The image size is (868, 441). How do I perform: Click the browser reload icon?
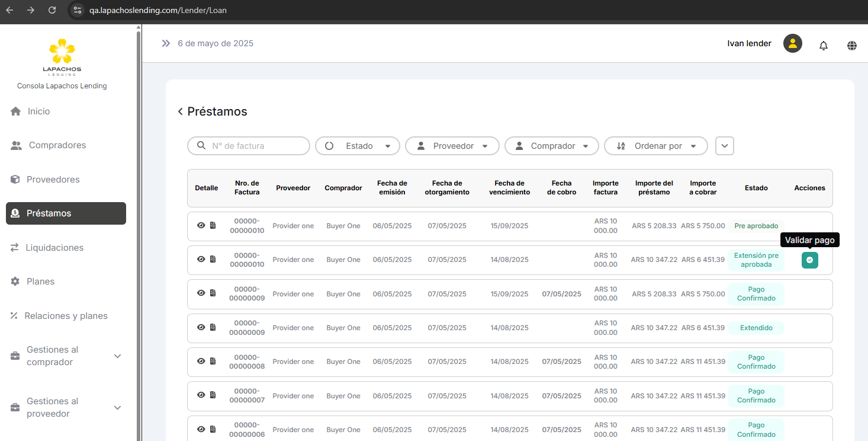pos(52,10)
